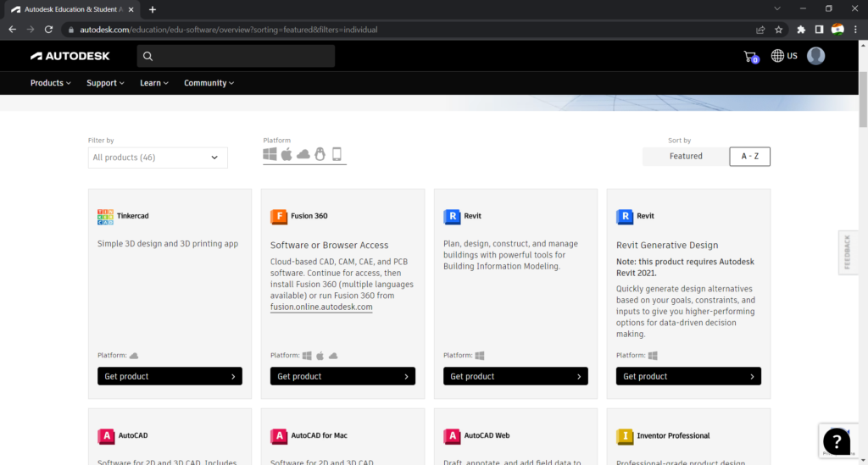The width and height of the screenshot is (868, 465).
Task: Click Get product for Revit
Action: coord(515,376)
